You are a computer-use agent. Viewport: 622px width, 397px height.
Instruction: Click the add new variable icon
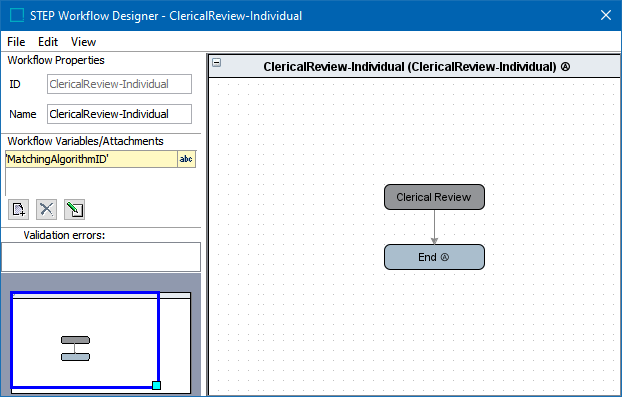pyautogui.click(x=18, y=209)
